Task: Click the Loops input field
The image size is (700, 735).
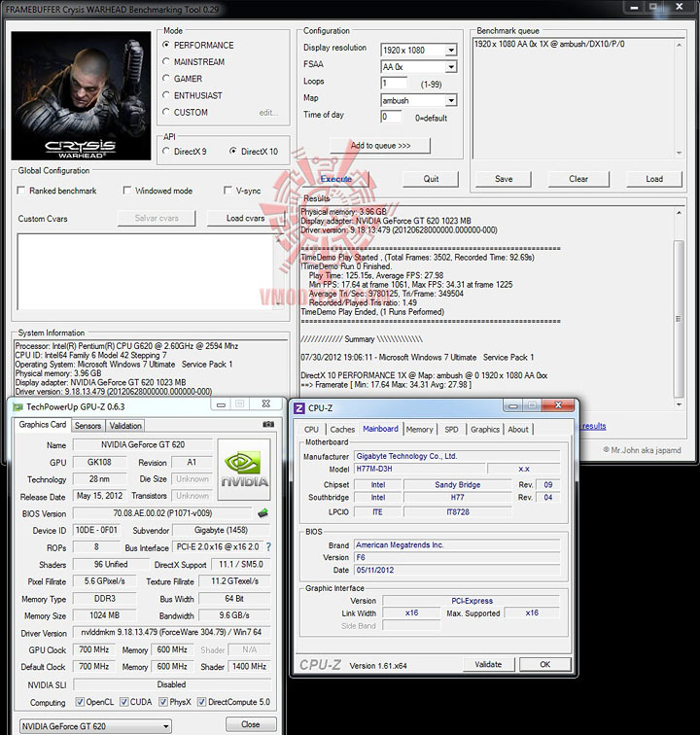Action: [394, 84]
